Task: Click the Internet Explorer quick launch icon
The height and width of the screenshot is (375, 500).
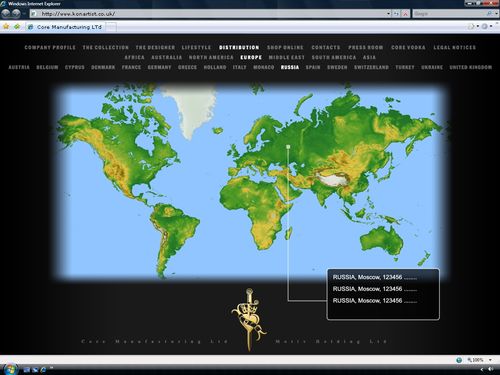Action: coord(43,370)
